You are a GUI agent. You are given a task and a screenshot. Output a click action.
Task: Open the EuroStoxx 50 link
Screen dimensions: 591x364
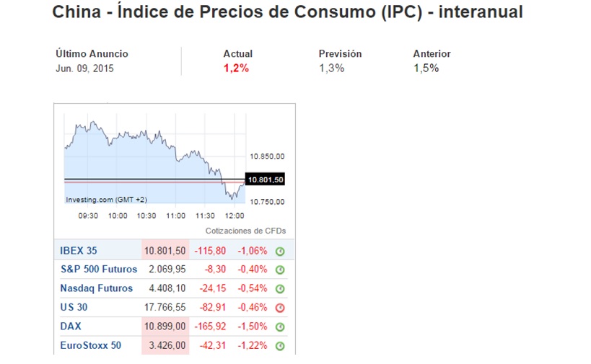[x=91, y=345]
